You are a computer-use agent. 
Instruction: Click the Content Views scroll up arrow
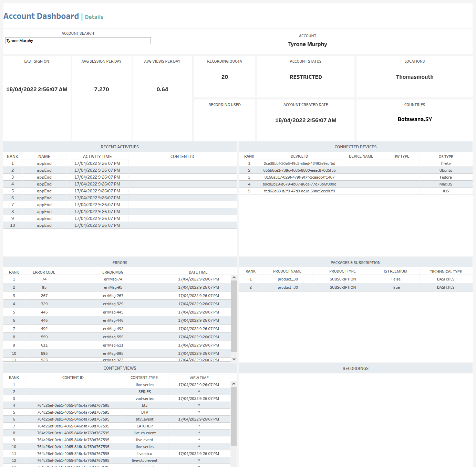(x=234, y=384)
